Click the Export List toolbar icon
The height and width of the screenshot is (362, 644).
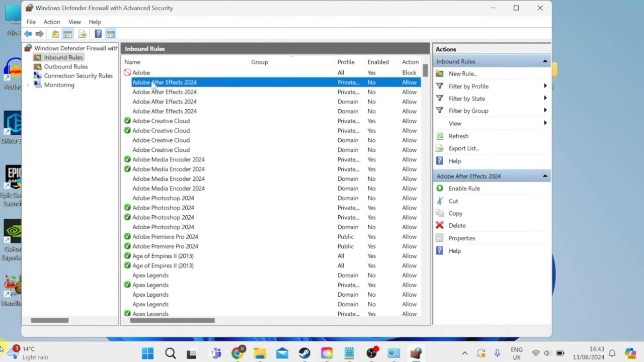click(83, 34)
